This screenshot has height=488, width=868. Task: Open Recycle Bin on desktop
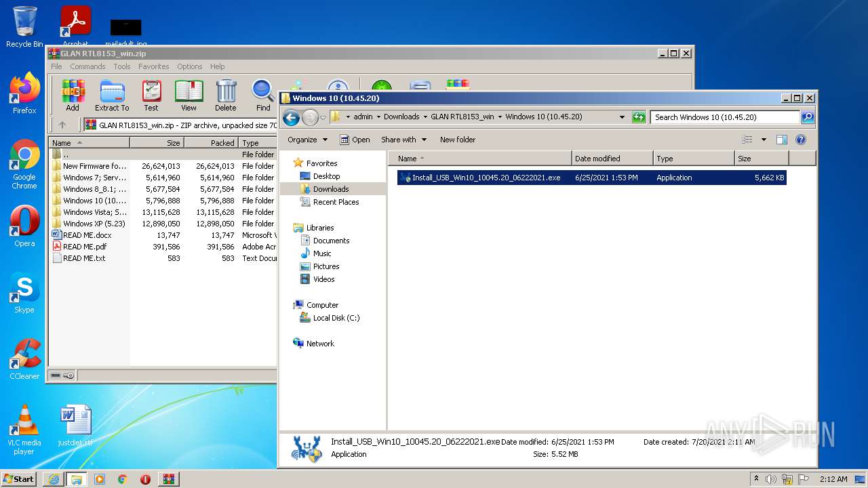[x=24, y=27]
